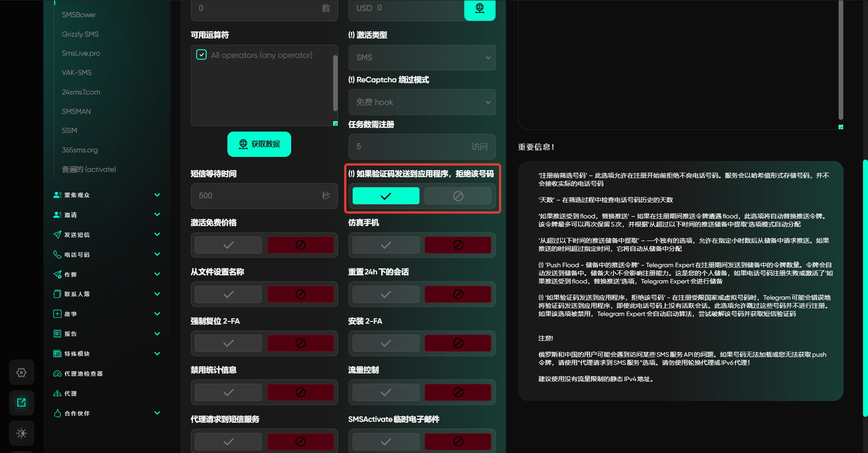Click the 获取数据 button

click(x=259, y=144)
